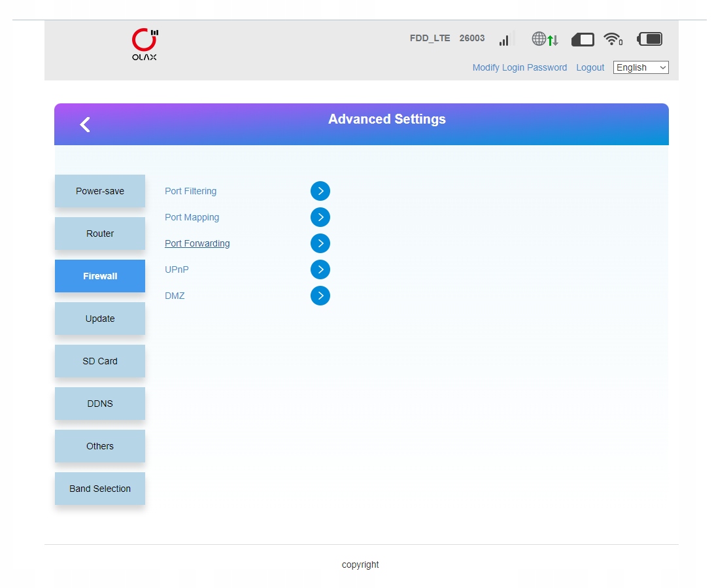The image size is (714, 588).
Task: Open the Port Forwarding link
Action: pyautogui.click(x=197, y=243)
